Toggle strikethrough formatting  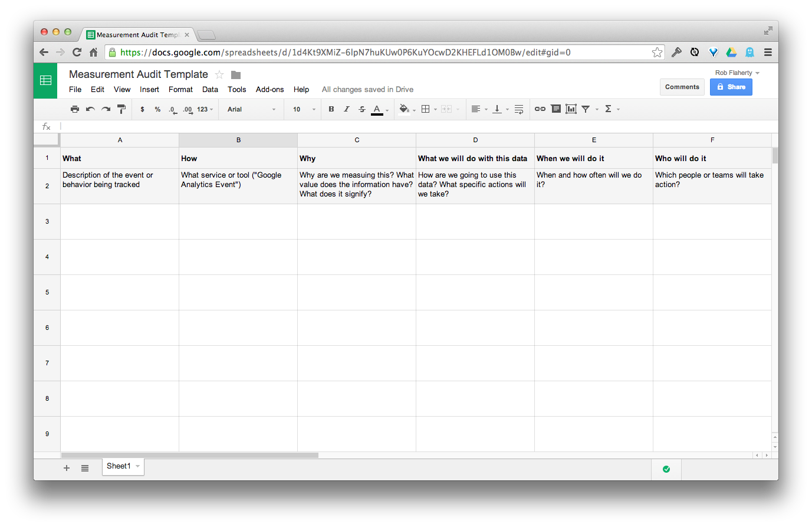(362, 109)
